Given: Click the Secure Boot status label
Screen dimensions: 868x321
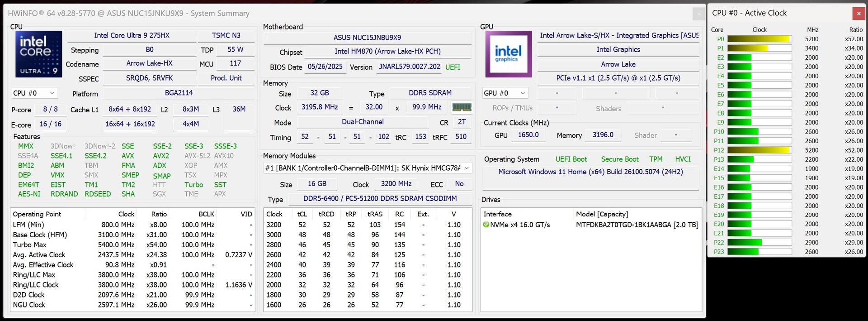Looking at the screenshot, I should tap(619, 159).
